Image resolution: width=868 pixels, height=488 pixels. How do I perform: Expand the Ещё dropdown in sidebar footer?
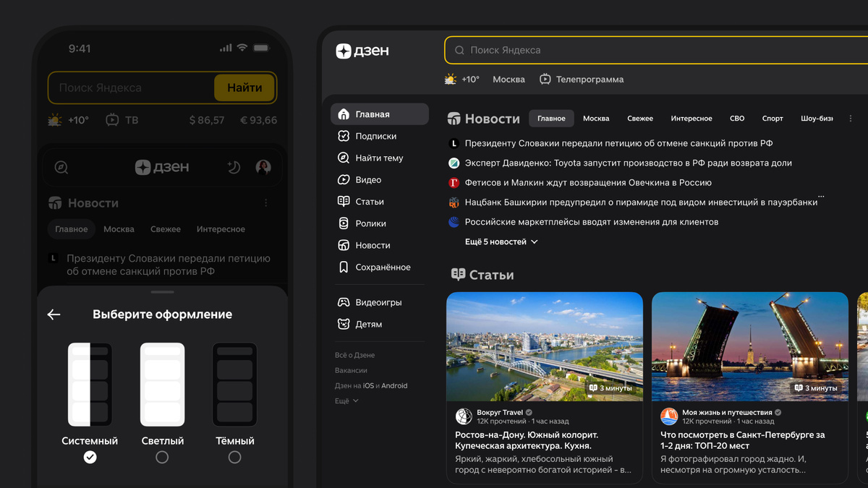click(x=346, y=401)
